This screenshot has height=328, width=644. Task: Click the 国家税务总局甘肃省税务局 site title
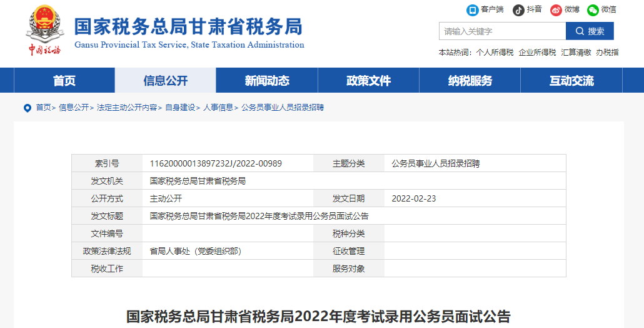point(188,27)
